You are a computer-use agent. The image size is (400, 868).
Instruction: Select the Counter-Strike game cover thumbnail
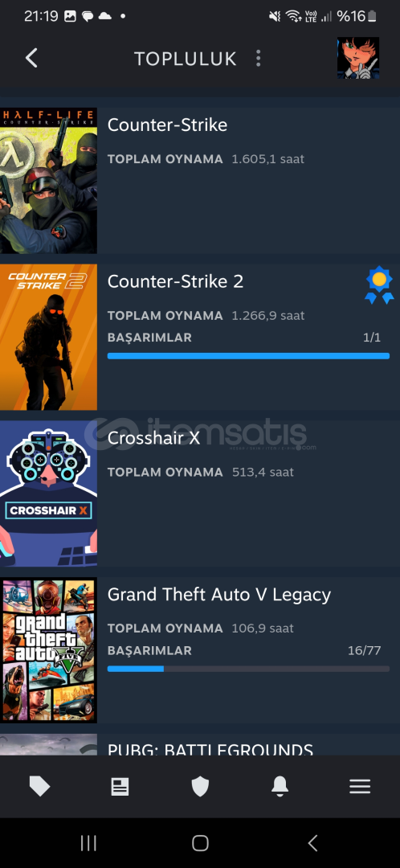click(x=49, y=181)
